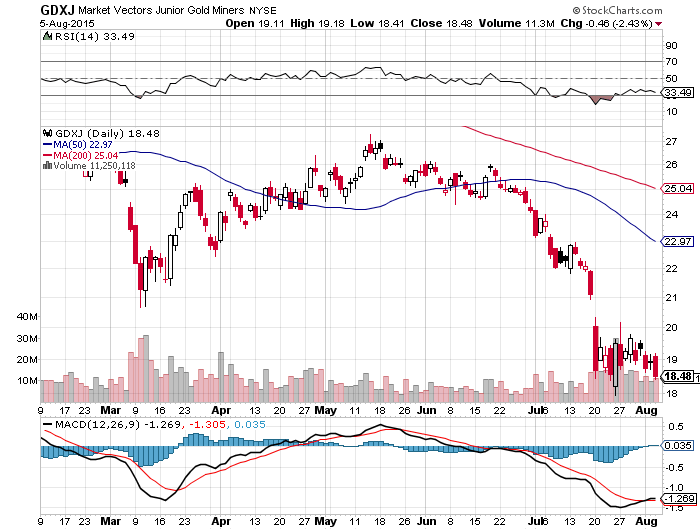Screen dimensions: 700x530
Task: Click the MA(200) 25.04 legend text
Action: pyautogui.click(x=86, y=155)
